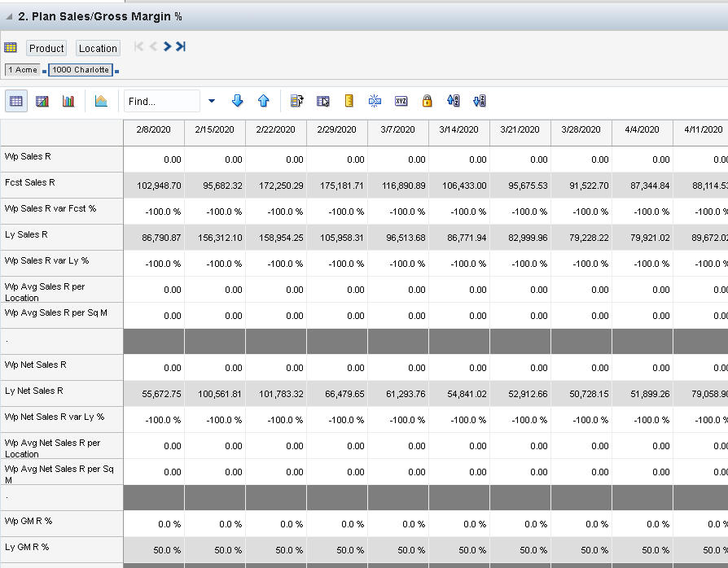Select the Wp Sales R row header
Viewport: 728px width, 568px height.
click(x=62, y=159)
